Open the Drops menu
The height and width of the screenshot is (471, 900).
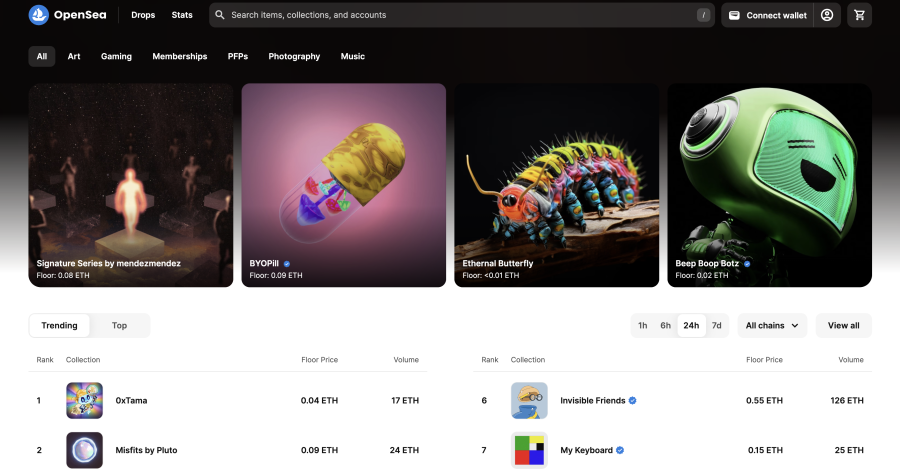click(143, 15)
